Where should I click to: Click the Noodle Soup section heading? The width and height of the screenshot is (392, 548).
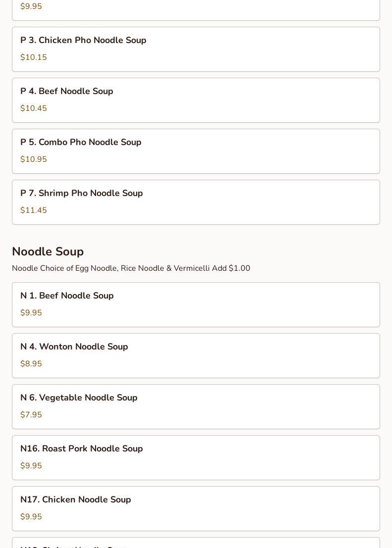tap(48, 251)
